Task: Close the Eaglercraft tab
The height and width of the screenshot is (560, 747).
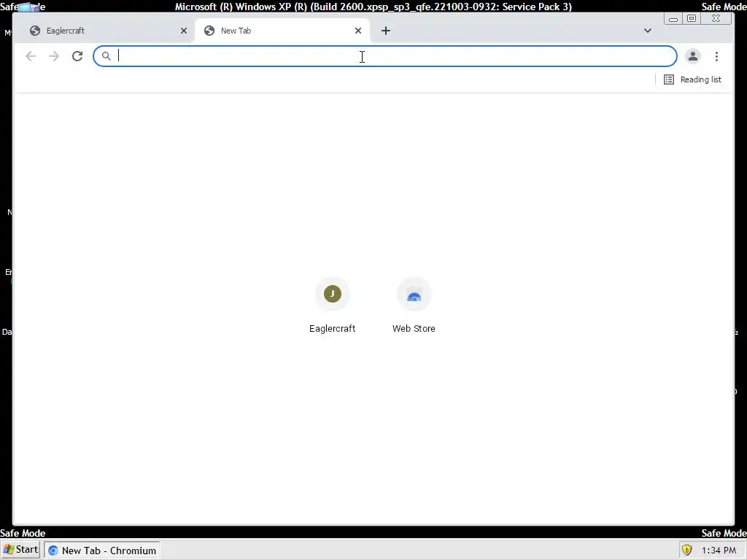Action: (x=183, y=31)
